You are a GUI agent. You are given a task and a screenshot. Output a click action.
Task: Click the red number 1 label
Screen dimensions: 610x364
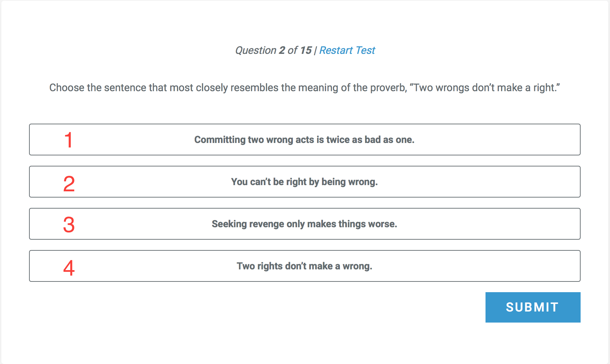(x=68, y=140)
